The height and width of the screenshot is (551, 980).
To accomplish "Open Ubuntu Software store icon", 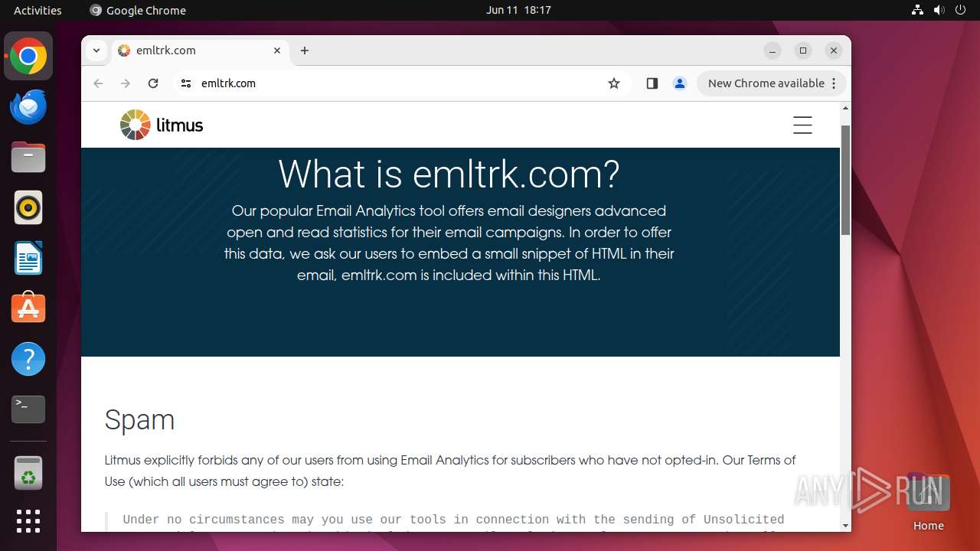I will [28, 308].
